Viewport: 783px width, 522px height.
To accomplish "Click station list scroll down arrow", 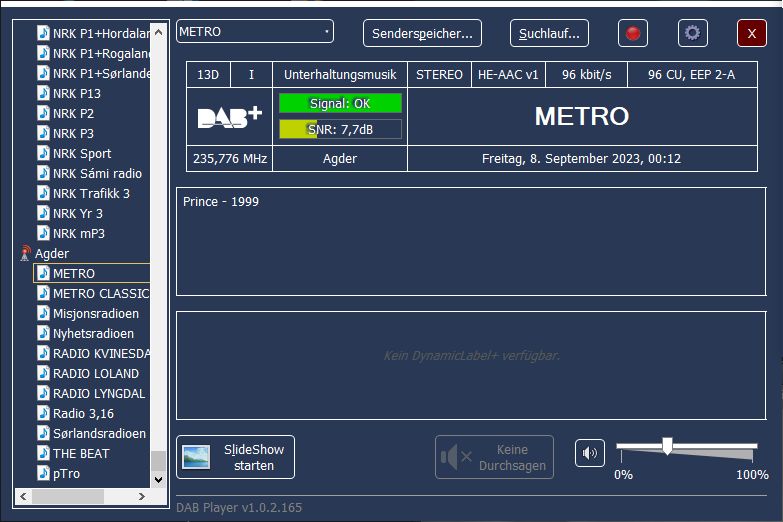I will coord(158,480).
